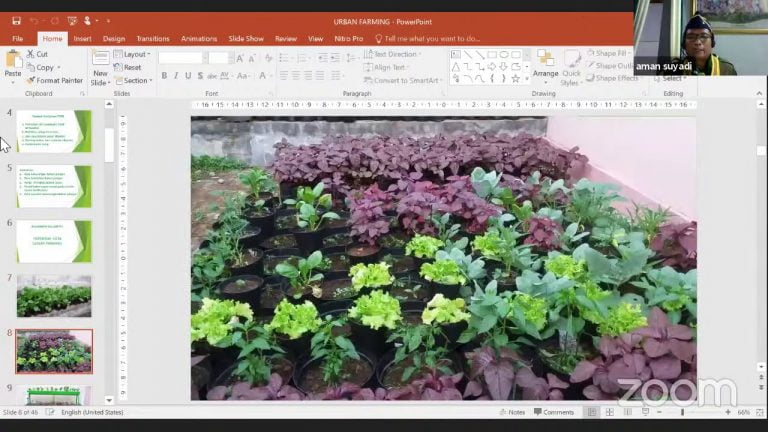The height and width of the screenshot is (432, 768).
Task: Activate the Format Painter
Action: click(x=55, y=80)
